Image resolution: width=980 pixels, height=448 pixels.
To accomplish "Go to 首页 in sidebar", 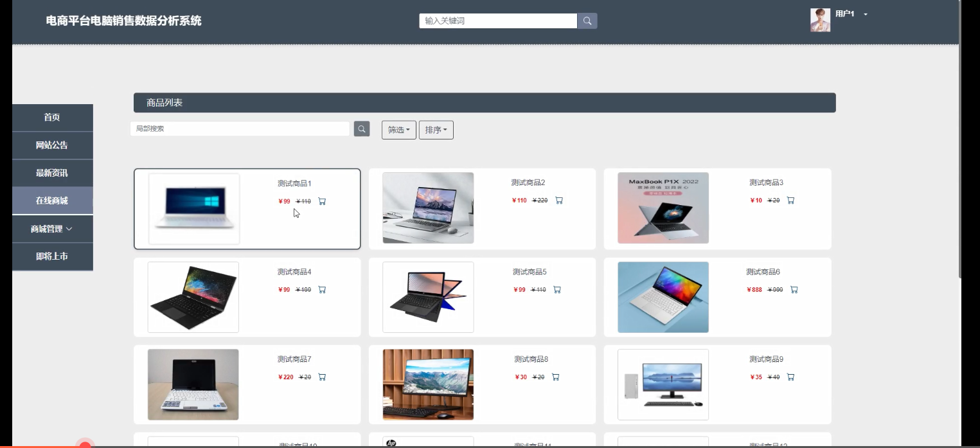I will click(52, 118).
